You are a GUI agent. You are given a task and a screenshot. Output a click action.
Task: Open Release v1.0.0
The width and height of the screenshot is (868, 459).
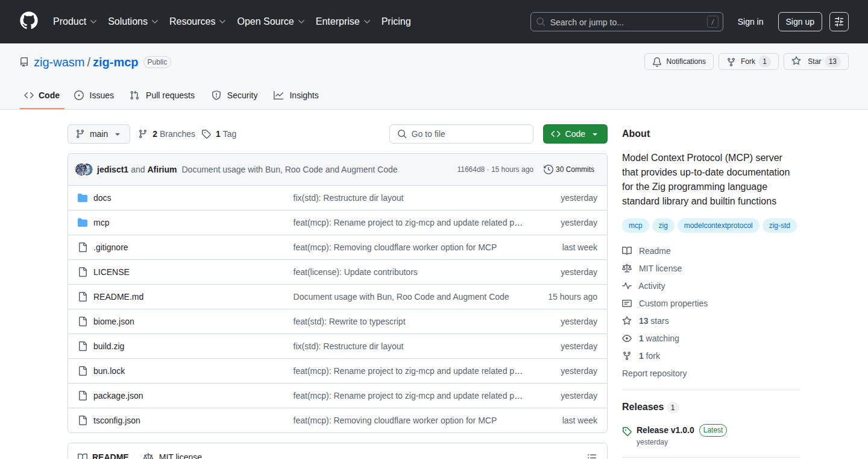665,430
